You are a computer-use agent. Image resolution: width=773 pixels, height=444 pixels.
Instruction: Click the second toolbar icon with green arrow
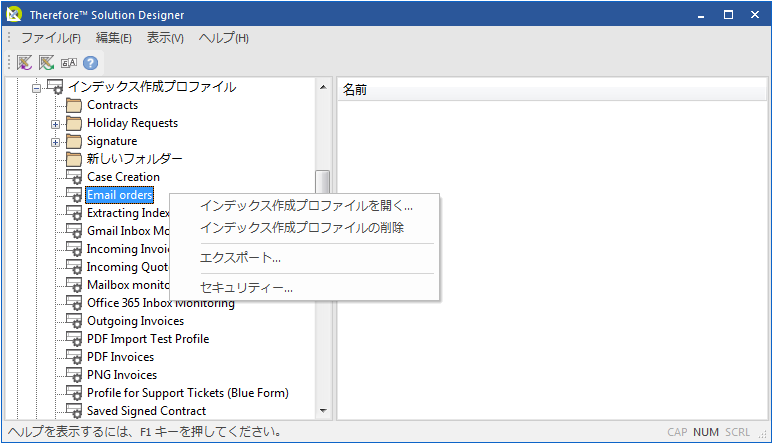pyautogui.click(x=46, y=63)
